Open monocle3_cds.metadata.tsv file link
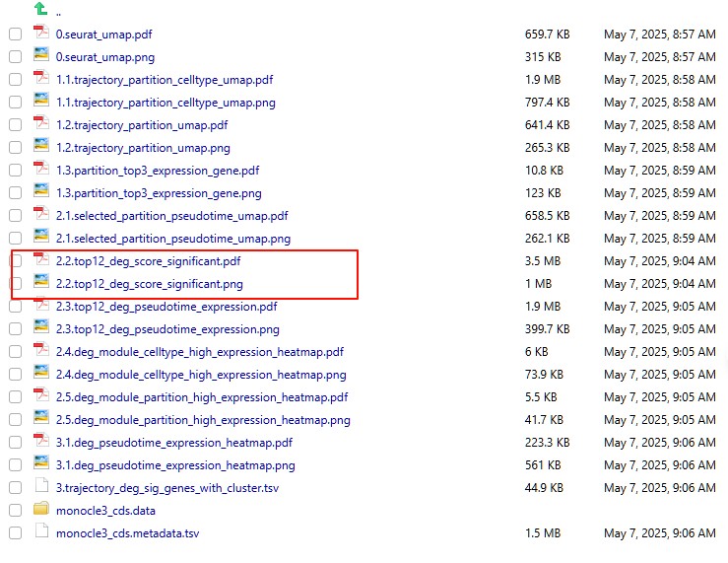The height and width of the screenshot is (563, 728). point(128,533)
